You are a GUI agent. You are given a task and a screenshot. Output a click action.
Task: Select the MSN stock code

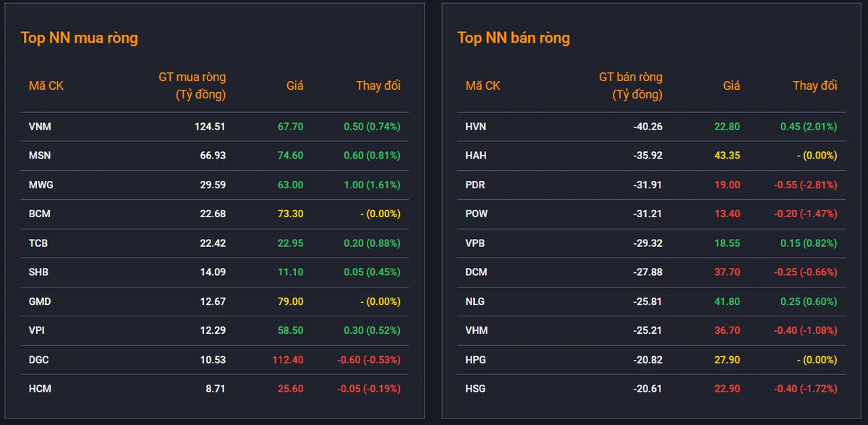[x=40, y=156]
